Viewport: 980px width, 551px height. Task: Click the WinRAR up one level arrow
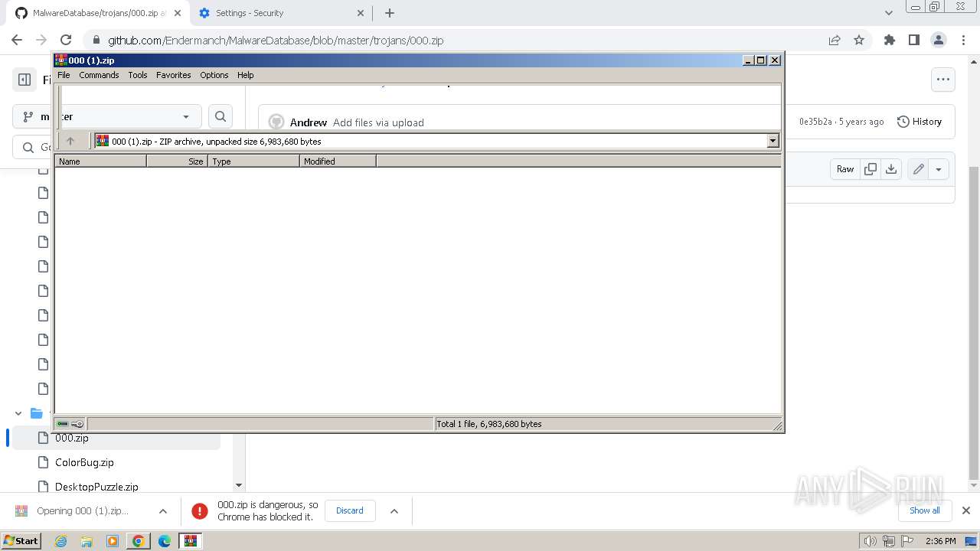point(70,141)
